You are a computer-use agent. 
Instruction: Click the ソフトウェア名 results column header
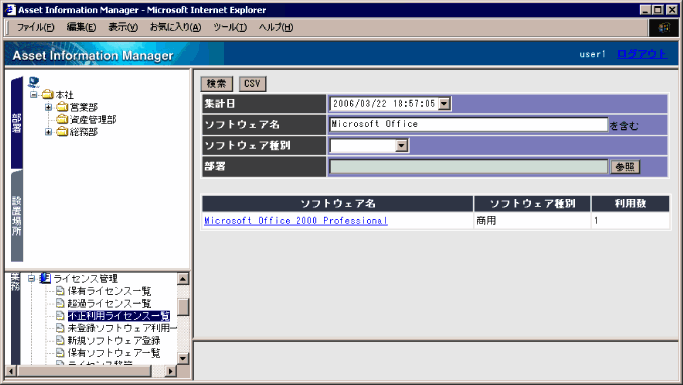click(338, 203)
